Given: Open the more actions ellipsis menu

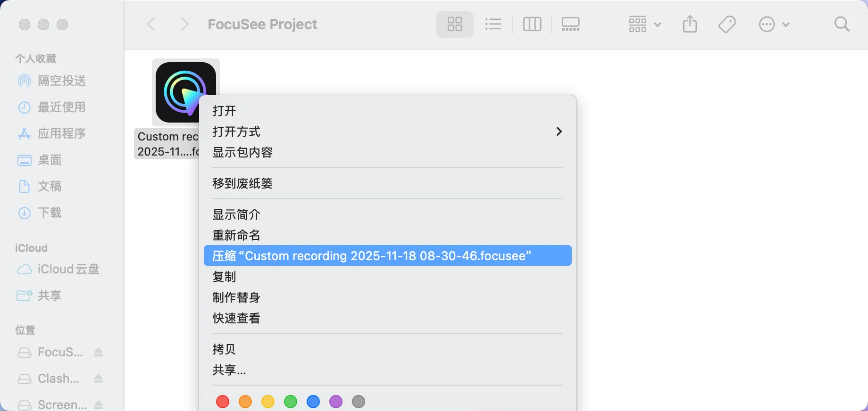Looking at the screenshot, I should (x=774, y=24).
